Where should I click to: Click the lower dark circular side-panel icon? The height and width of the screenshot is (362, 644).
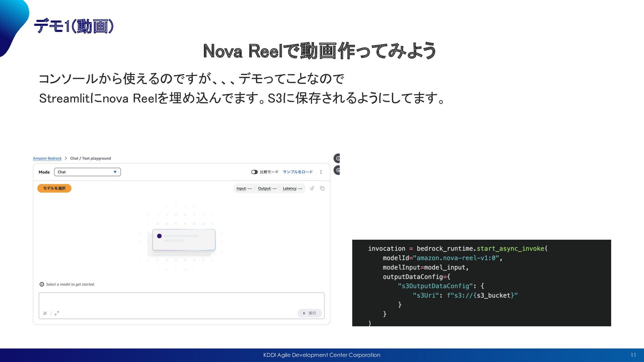(x=337, y=170)
